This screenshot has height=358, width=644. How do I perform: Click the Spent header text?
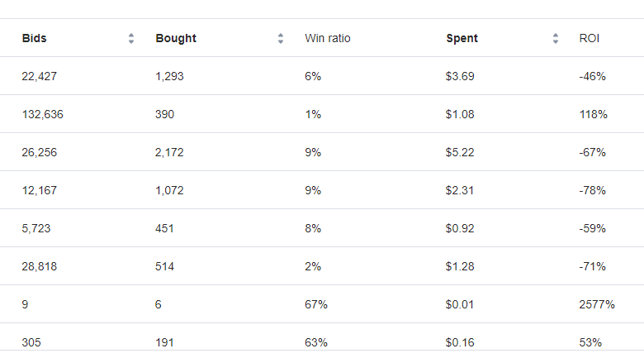pyautogui.click(x=462, y=38)
